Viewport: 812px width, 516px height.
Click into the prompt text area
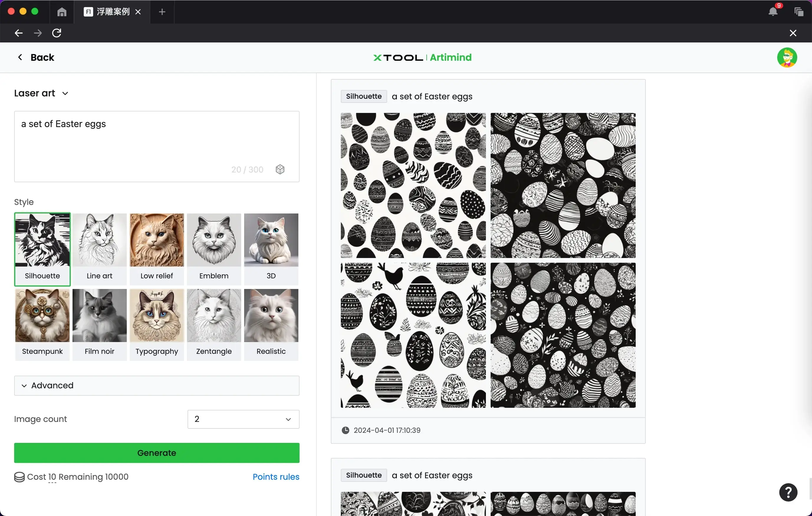[157, 146]
